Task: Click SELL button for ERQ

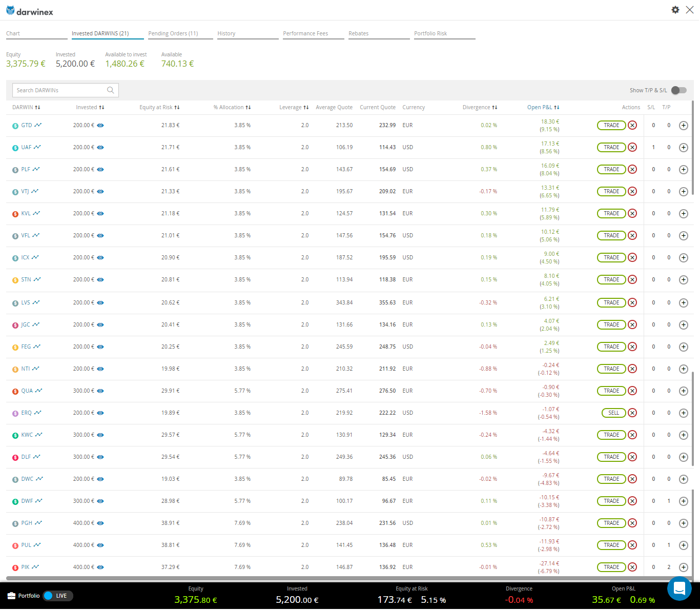Action: pyautogui.click(x=613, y=413)
